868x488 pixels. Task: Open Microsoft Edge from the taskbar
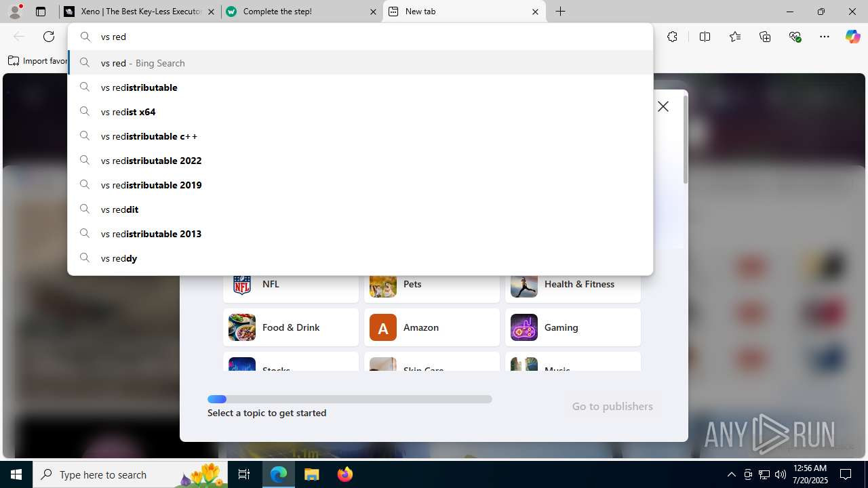coord(279,474)
